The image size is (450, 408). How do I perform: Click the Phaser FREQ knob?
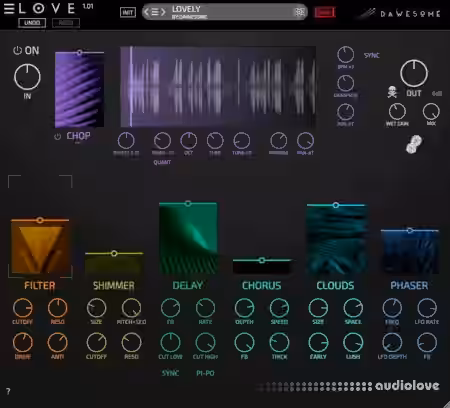(x=392, y=308)
